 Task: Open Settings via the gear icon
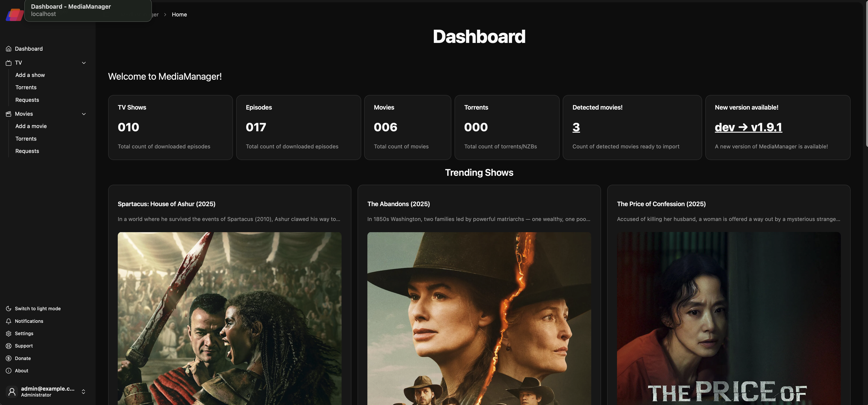pyautogui.click(x=9, y=334)
